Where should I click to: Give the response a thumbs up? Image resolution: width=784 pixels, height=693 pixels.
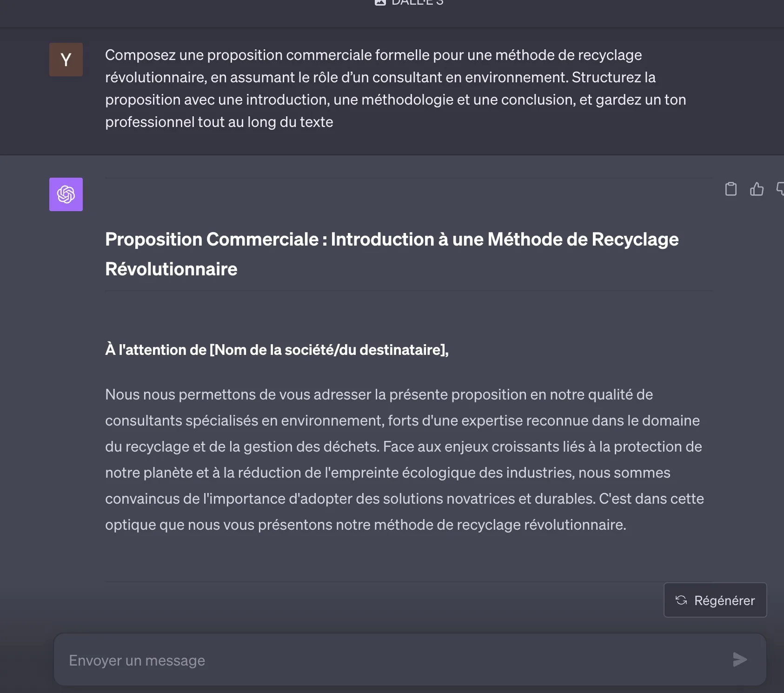(x=757, y=189)
